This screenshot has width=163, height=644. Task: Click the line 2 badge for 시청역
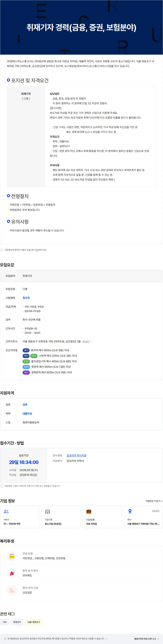34,356
